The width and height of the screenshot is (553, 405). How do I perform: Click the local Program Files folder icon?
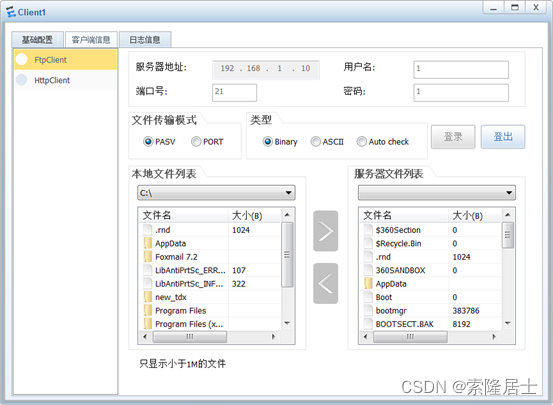point(147,310)
